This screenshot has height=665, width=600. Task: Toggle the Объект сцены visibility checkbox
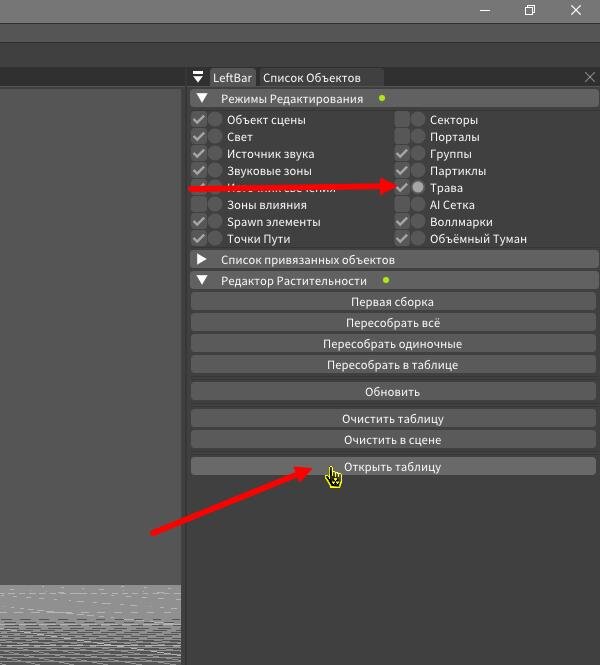[x=198, y=120]
